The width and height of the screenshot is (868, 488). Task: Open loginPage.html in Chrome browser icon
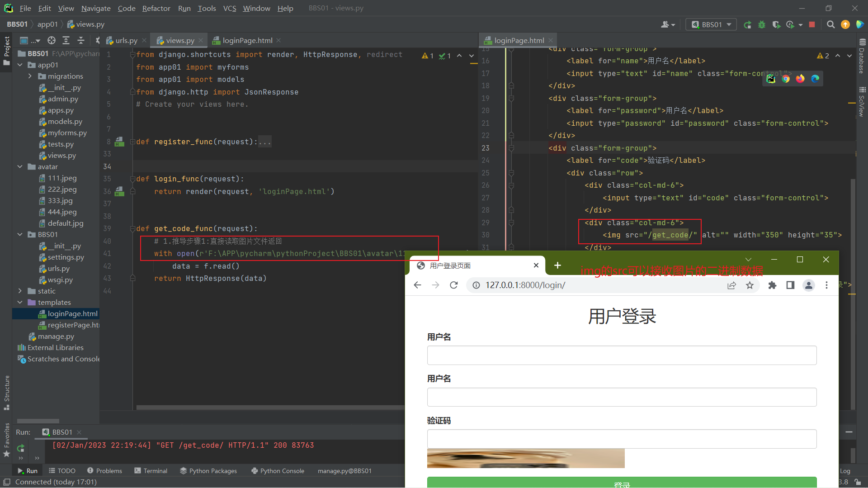click(786, 79)
